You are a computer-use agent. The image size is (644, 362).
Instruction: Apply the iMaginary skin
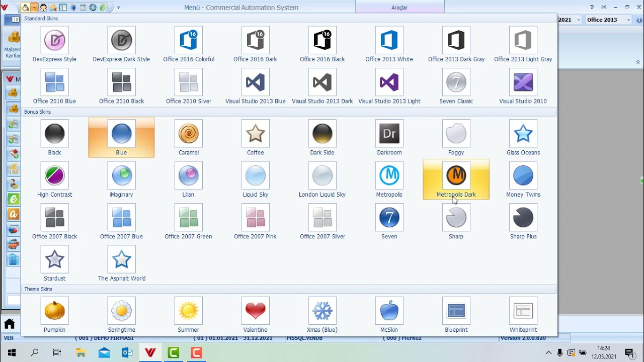[x=121, y=179]
